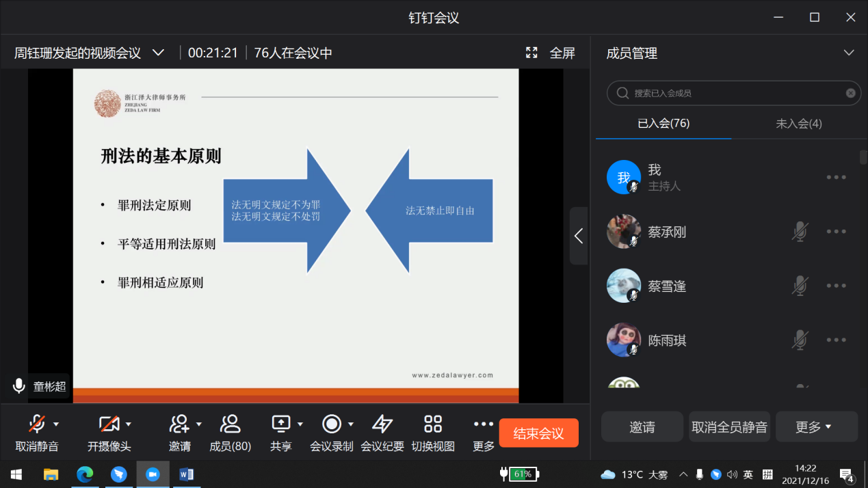Open 会议纪要 meeting minutes

tap(382, 424)
